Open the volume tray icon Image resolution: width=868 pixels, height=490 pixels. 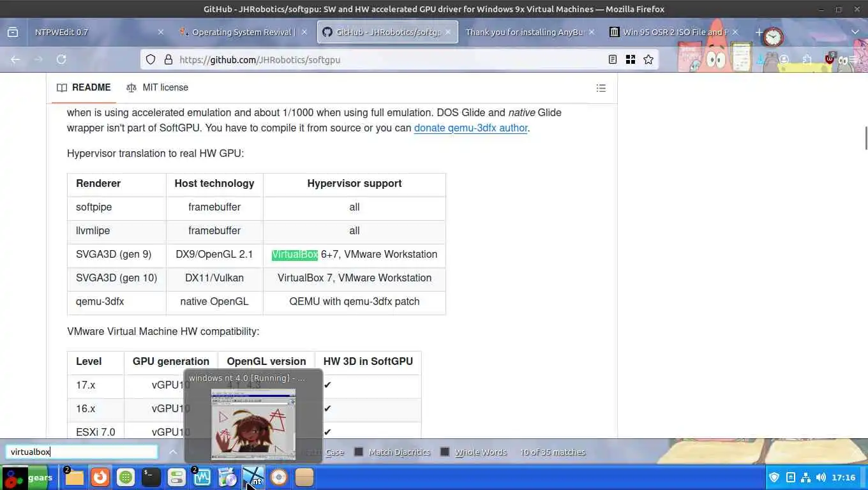click(821, 477)
